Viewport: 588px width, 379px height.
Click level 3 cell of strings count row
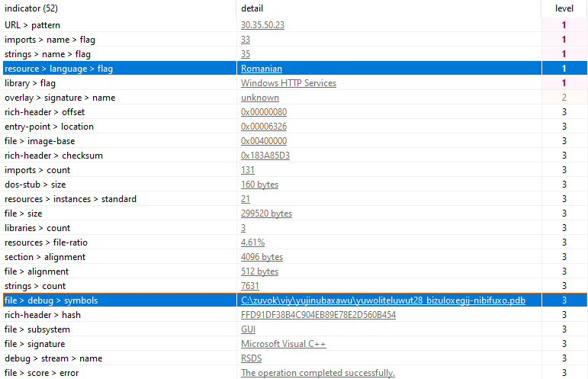[564, 286]
